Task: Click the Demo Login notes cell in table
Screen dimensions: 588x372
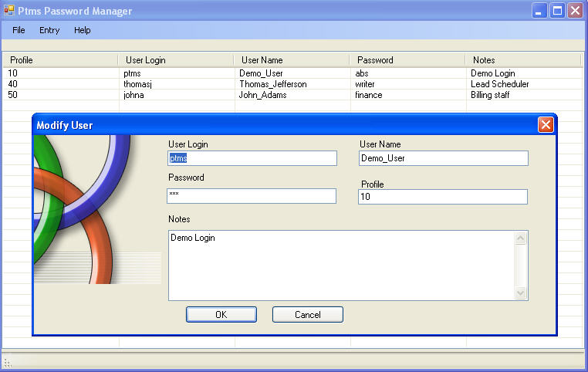Action: click(493, 73)
